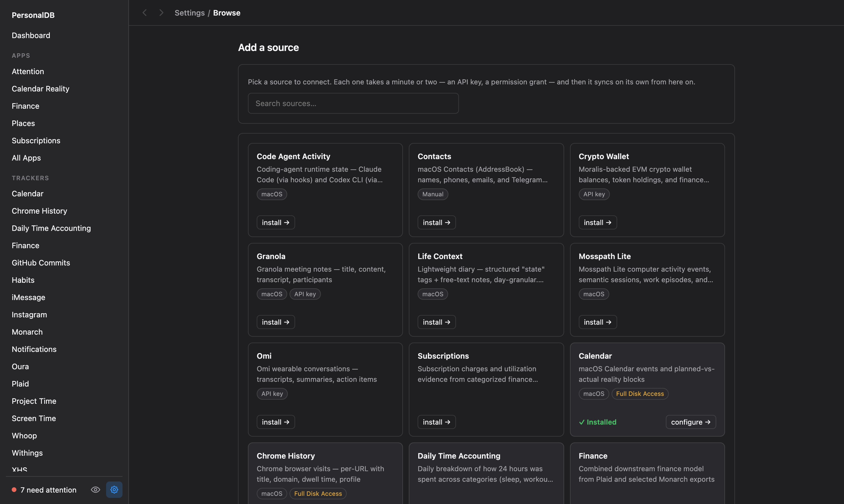The height and width of the screenshot is (504, 844).
Task: Open the Screen Time tracker
Action: tap(34, 418)
